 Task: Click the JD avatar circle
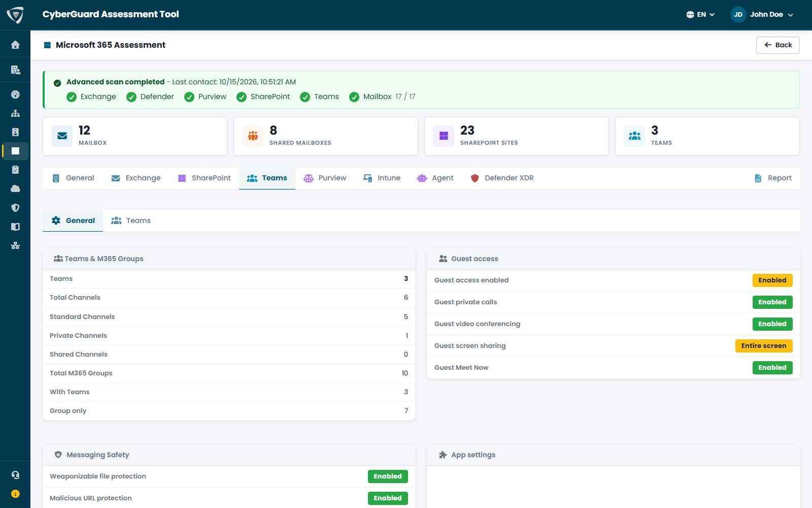click(738, 15)
